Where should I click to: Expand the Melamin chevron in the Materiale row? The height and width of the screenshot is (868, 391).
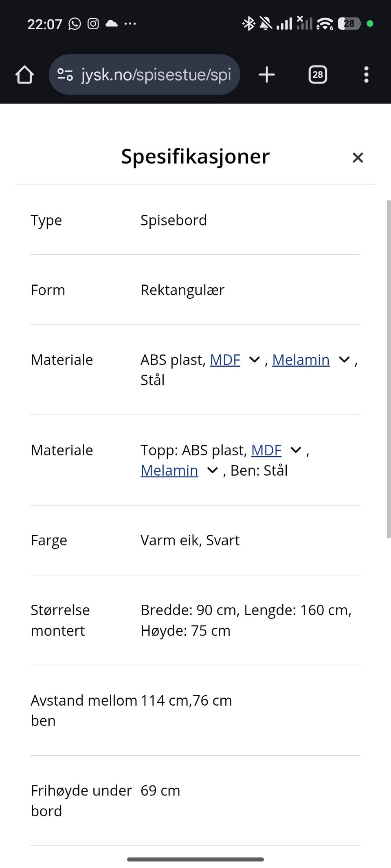(344, 360)
